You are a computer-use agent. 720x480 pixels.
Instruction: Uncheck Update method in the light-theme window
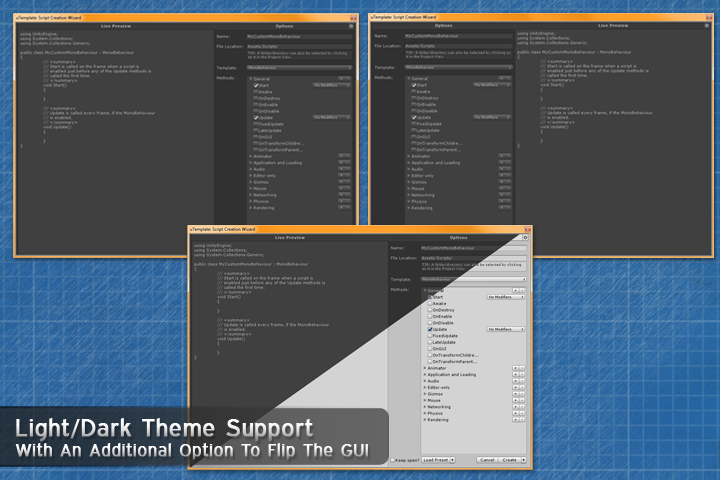coord(429,329)
